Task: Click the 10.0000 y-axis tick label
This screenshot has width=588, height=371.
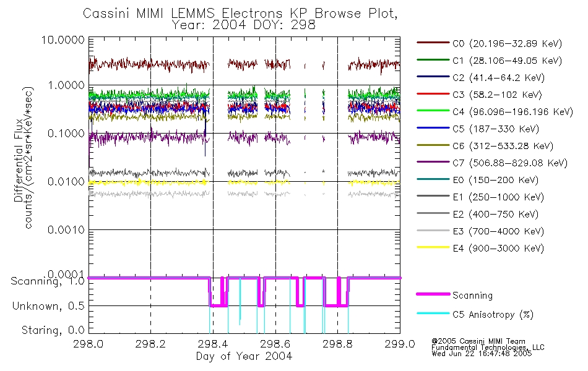Action: tap(63, 40)
